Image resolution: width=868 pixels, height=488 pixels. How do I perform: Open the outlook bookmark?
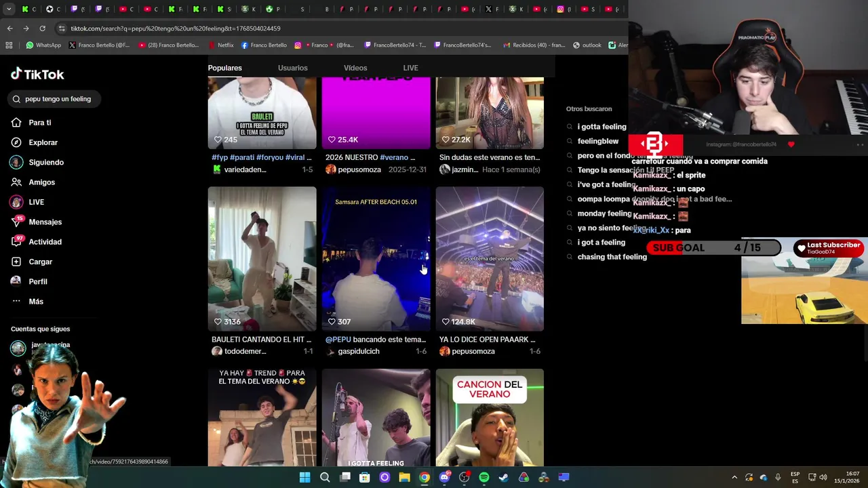[x=587, y=45]
